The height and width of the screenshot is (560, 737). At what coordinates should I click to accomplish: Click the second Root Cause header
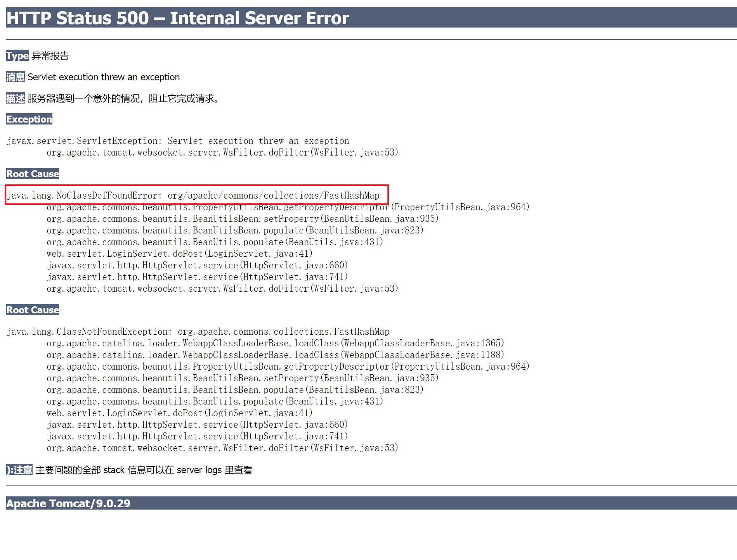pyautogui.click(x=32, y=310)
